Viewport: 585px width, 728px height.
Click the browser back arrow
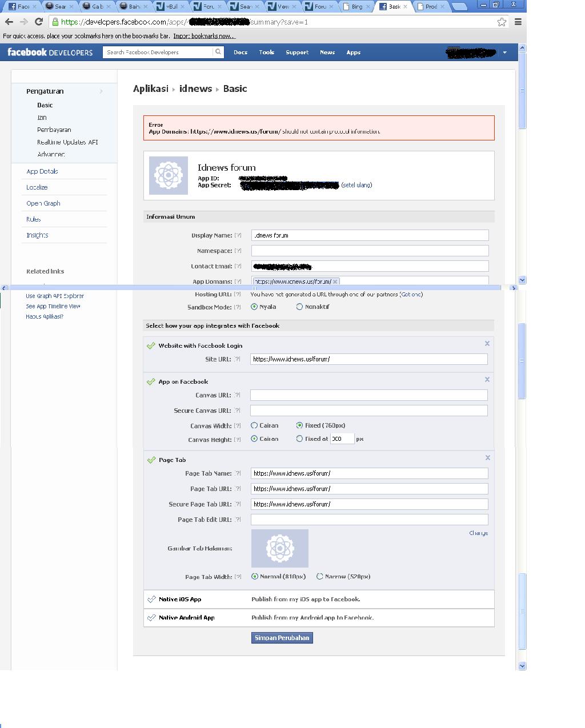pos(9,22)
